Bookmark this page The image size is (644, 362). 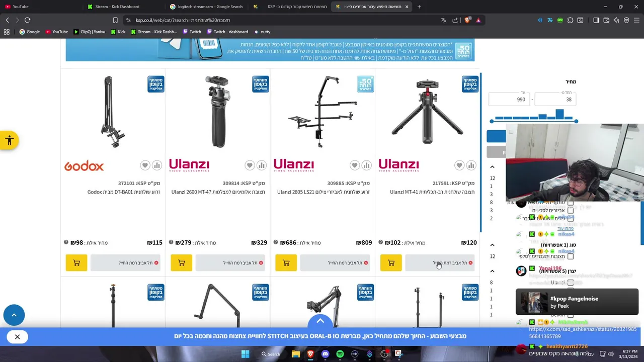(115, 20)
